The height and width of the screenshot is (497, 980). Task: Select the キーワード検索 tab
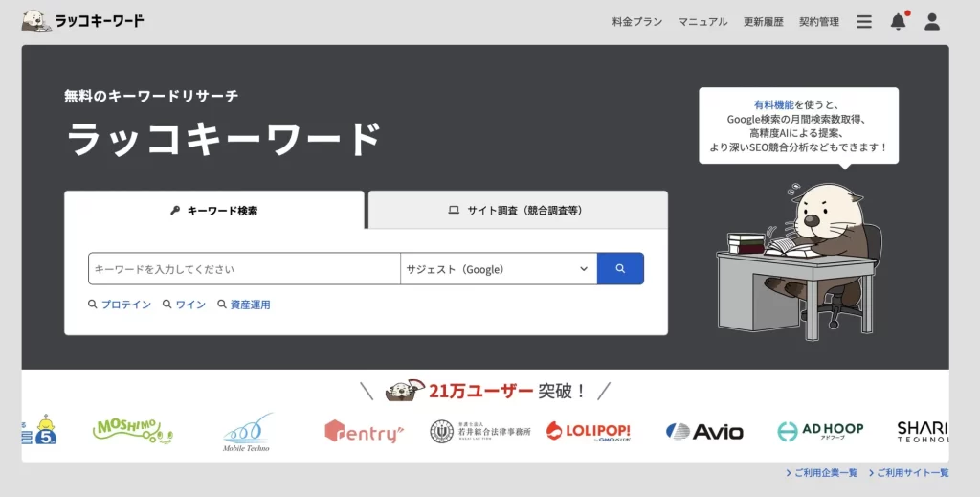(213, 210)
